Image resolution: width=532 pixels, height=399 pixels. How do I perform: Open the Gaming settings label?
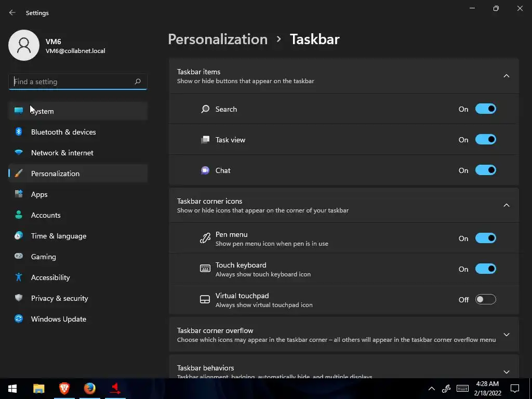pyautogui.click(x=44, y=257)
